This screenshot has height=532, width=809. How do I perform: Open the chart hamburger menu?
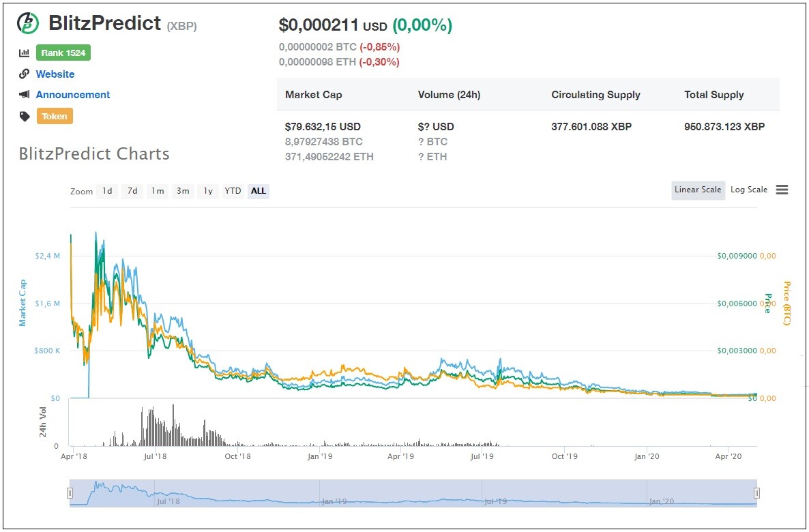pyautogui.click(x=782, y=190)
